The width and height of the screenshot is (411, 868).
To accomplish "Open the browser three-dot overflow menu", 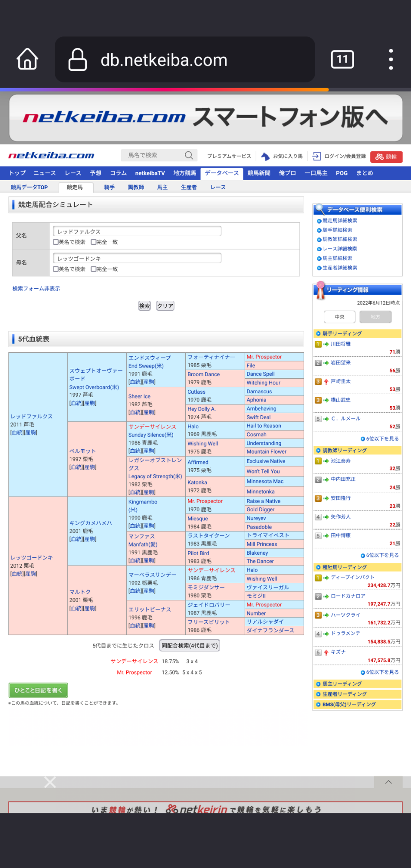I will (x=391, y=59).
